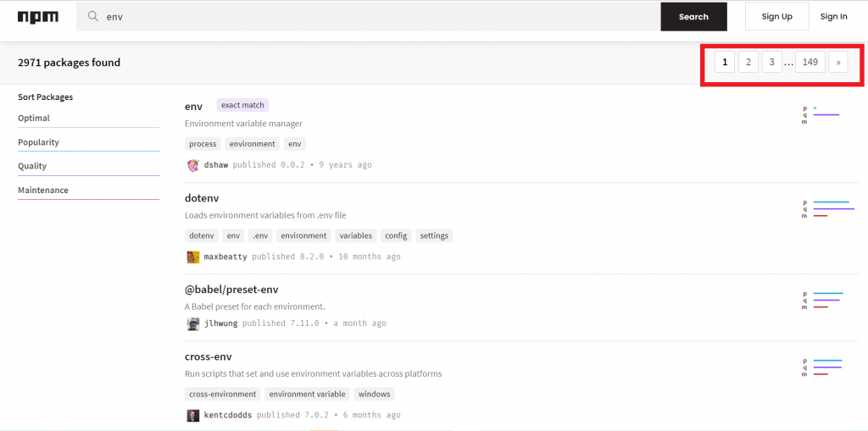The image size is (868, 431).
Task: Click env tag under dotenv package
Action: (234, 235)
